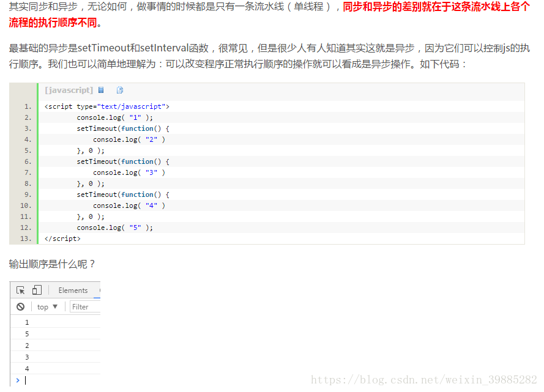Open the top context dropdown
Viewport: 544px width, 392px height.
tap(47, 307)
